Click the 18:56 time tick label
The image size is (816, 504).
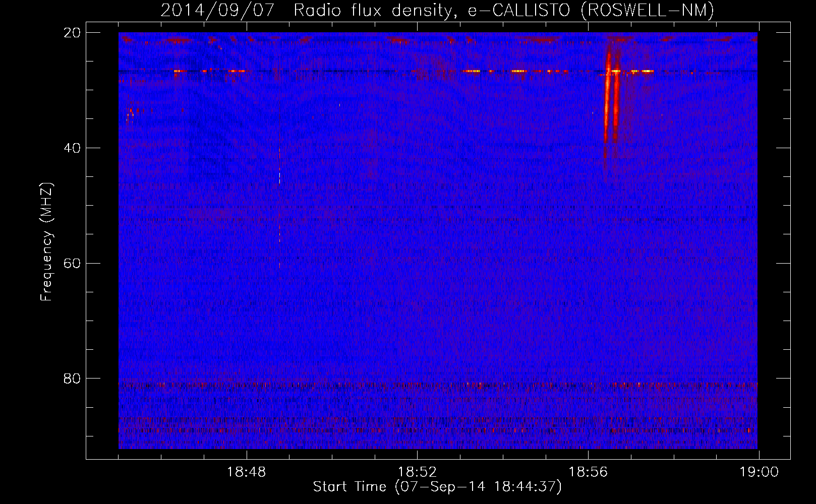[588, 472]
